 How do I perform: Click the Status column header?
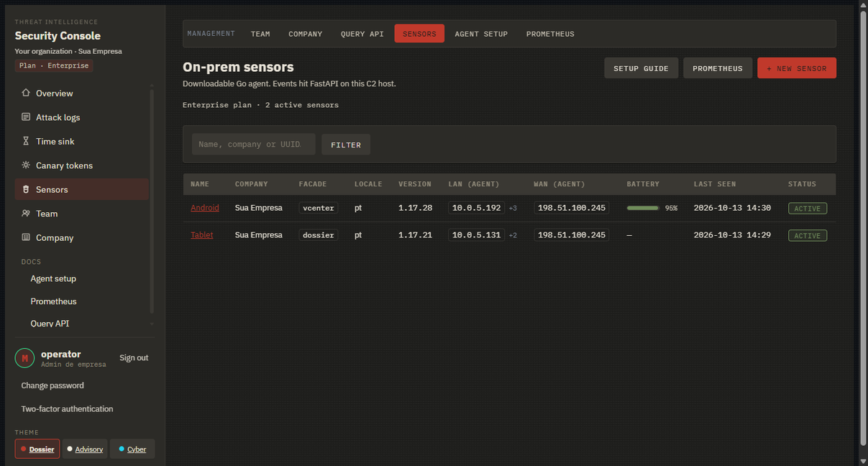pos(802,184)
